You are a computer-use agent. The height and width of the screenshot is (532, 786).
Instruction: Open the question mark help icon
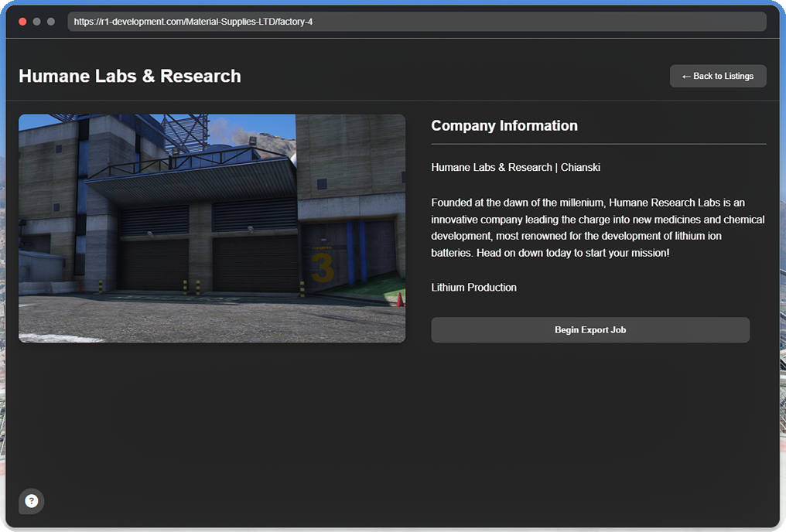tap(31, 501)
